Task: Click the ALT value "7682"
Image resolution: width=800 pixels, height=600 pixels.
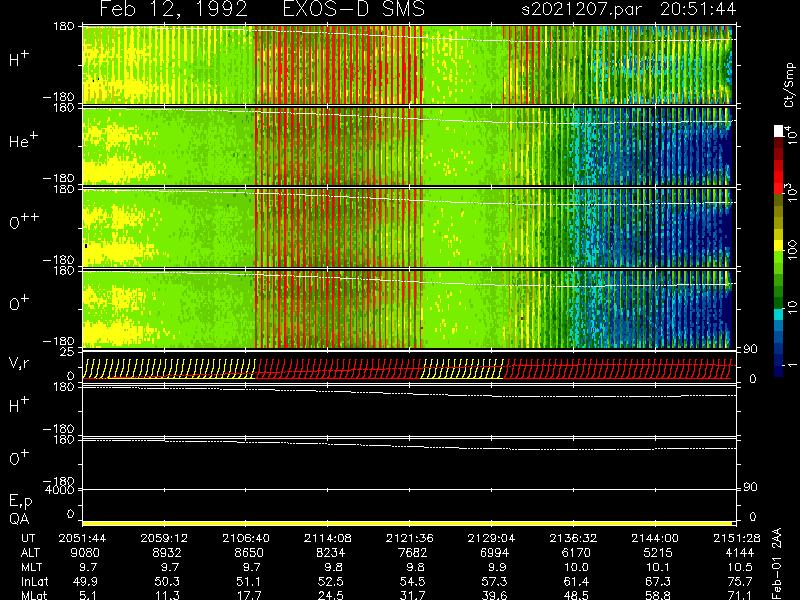Action: tap(412, 553)
